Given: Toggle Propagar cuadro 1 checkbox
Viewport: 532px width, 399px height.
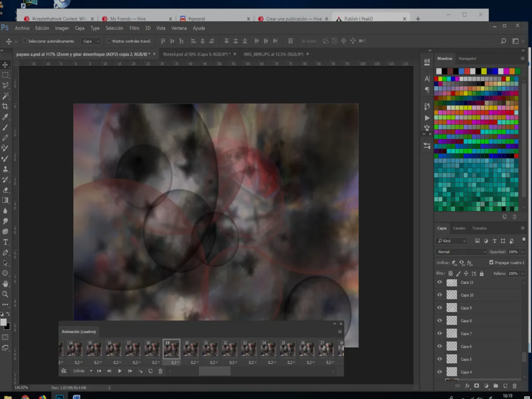Looking at the screenshot, I should 491,262.
